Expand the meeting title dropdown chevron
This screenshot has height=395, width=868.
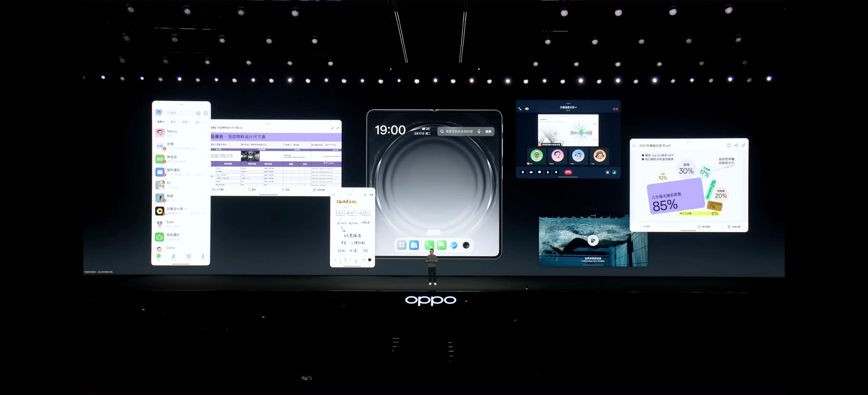point(576,107)
